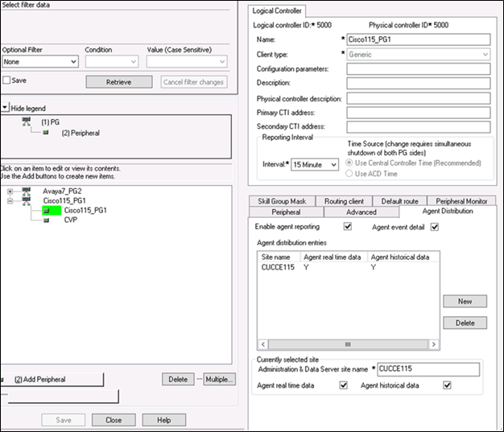Collapse the Cisco115_PG1 tree node

(10, 201)
